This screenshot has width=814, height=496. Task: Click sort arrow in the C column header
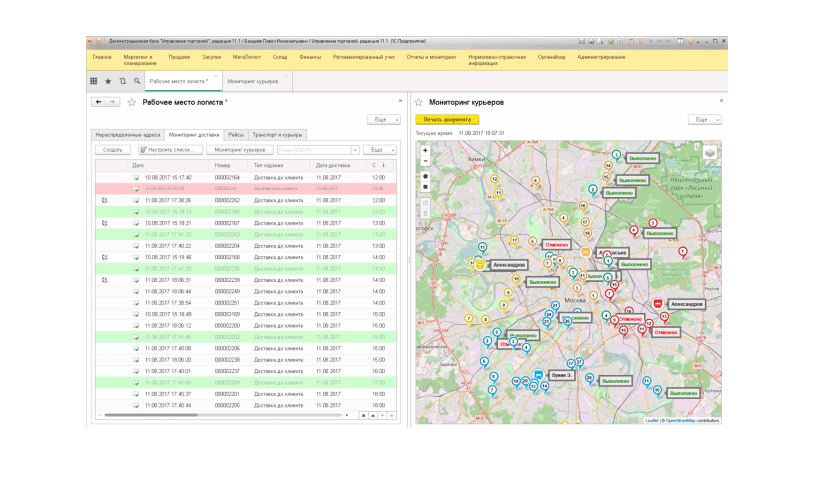[x=384, y=165]
